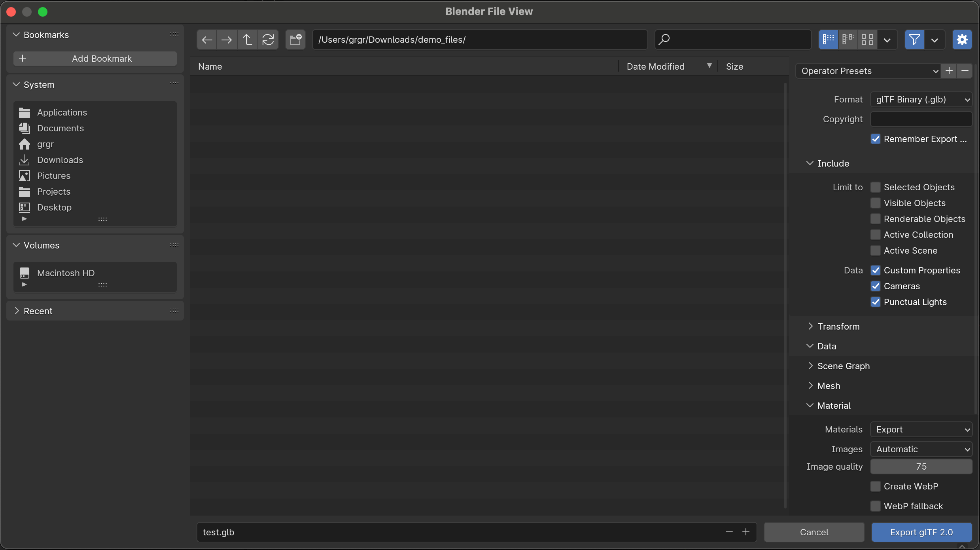
Task: Adjust the Image quality slider
Action: pos(921,467)
